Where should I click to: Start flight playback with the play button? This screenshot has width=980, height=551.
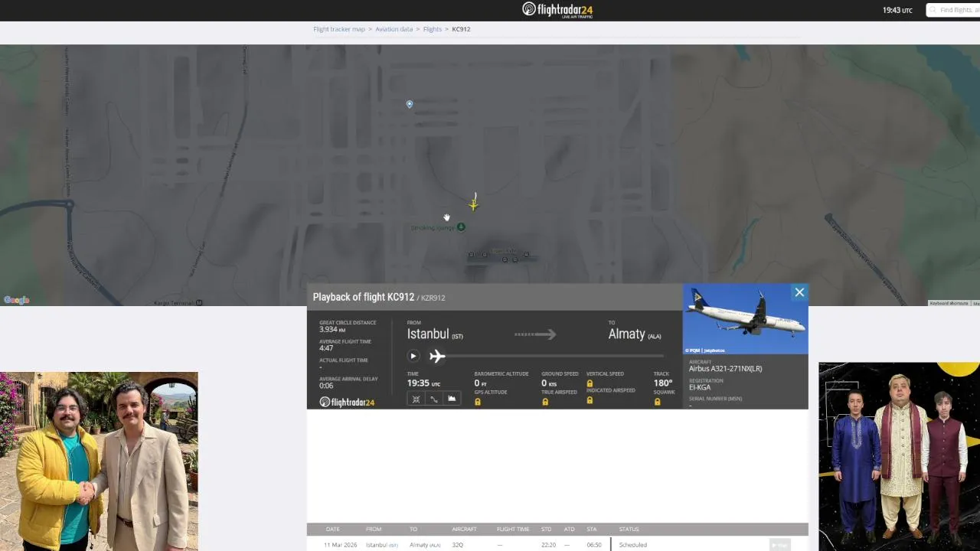click(x=413, y=356)
